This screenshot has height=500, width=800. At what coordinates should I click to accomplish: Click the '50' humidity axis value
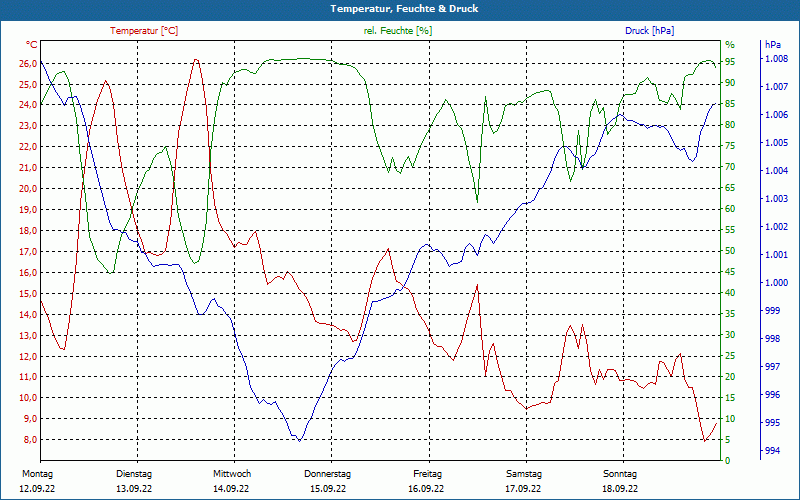730,251
